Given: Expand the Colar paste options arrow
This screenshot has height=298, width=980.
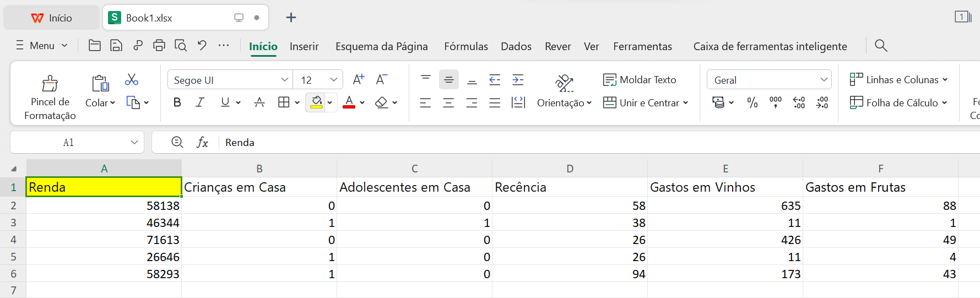Looking at the screenshot, I should pos(113,103).
